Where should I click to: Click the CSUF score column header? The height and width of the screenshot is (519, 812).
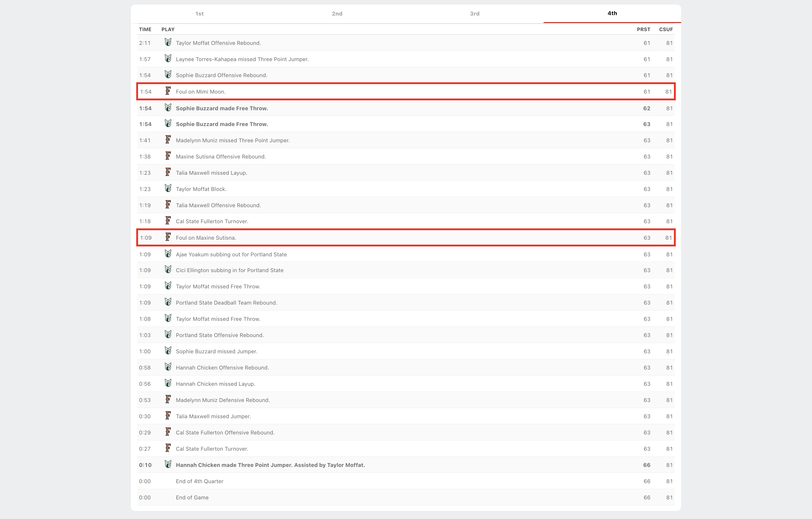pyautogui.click(x=666, y=29)
